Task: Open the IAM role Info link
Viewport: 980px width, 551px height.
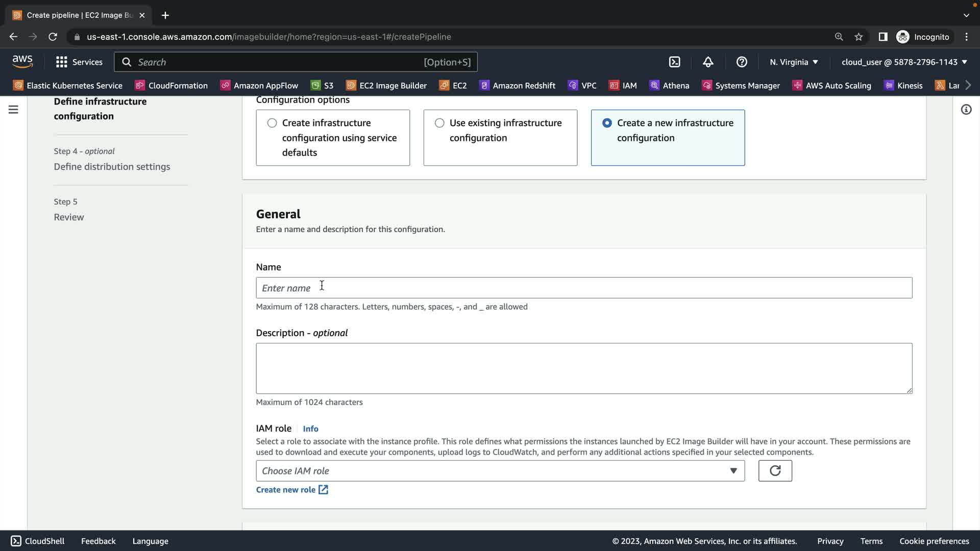Action: (310, 429)
